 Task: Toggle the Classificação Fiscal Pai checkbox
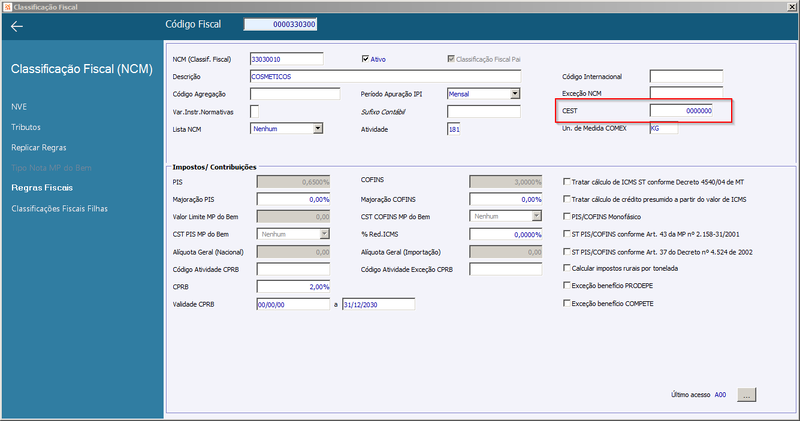pyautogui.click(x=451, y=59)
